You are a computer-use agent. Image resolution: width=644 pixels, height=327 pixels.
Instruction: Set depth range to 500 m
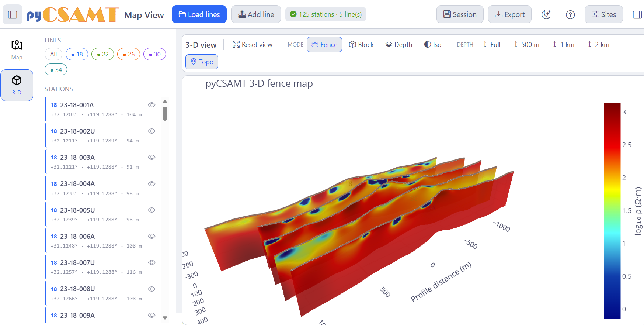click(526, 45)
